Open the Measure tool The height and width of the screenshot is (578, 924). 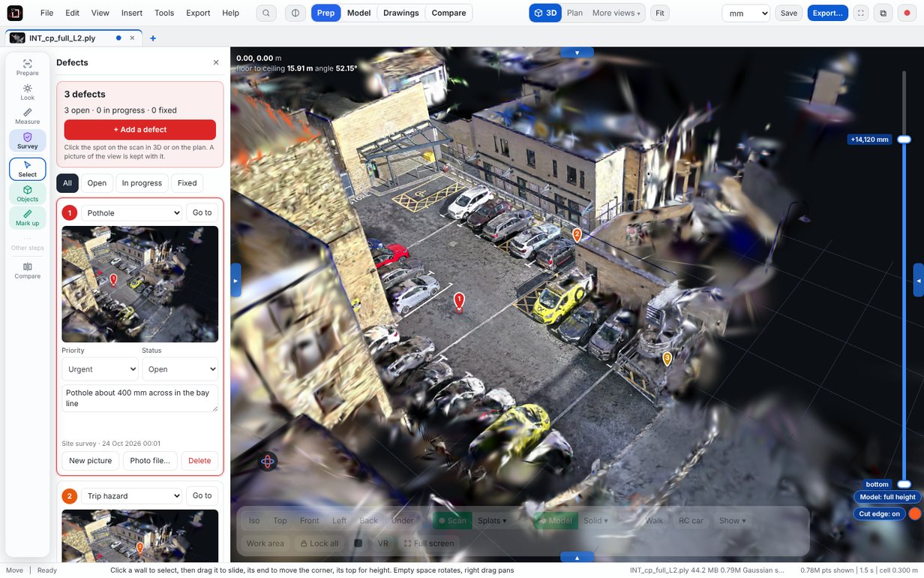[x=28, y=116]
